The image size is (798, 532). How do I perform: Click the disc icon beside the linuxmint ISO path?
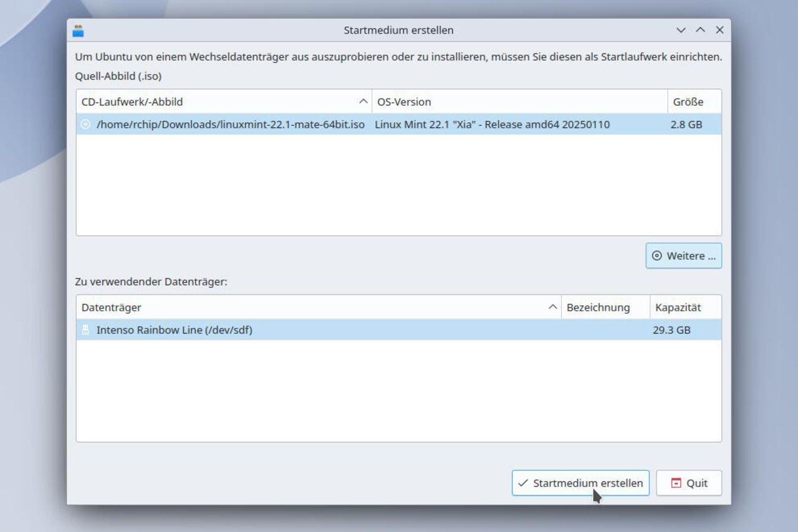click(x=86, y=125)
